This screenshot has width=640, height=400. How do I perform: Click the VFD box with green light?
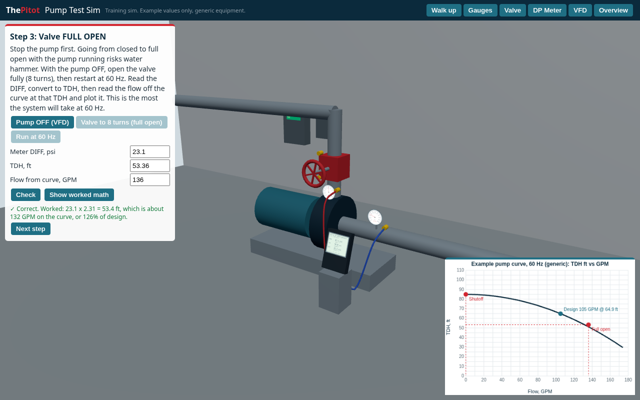[x=297, y=130]
